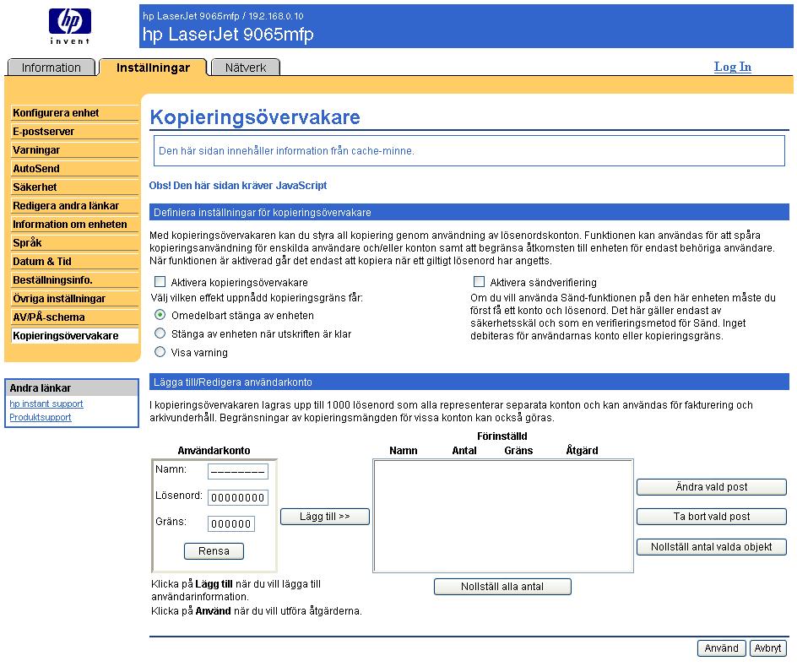Click the Rensa button
This screenshot has height=672, width=797.
point(214,551)
